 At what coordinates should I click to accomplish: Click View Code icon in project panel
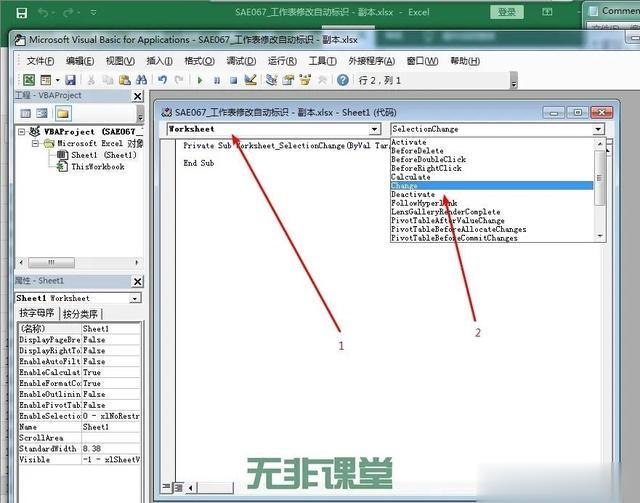tap(26, 114)
